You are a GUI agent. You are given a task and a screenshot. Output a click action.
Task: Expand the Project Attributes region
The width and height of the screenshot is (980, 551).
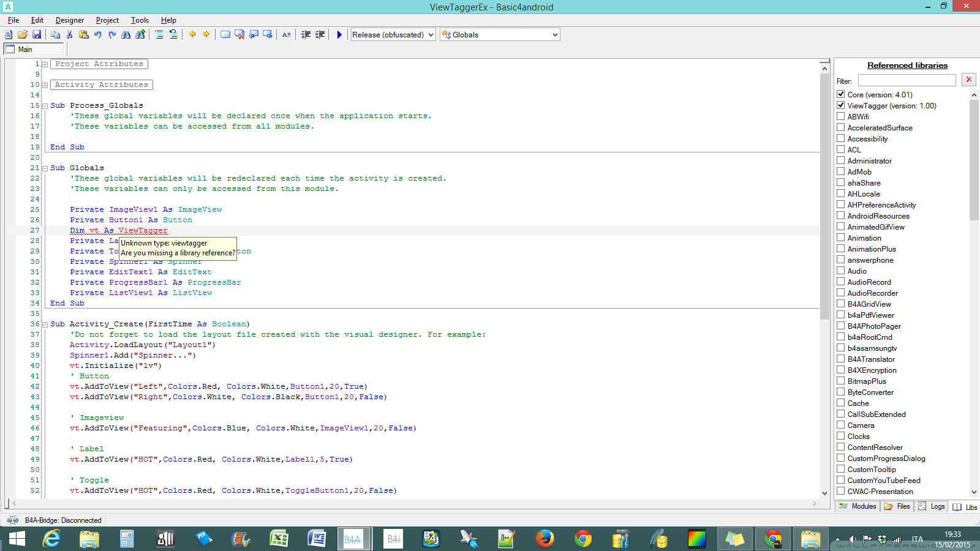[45, 64]
